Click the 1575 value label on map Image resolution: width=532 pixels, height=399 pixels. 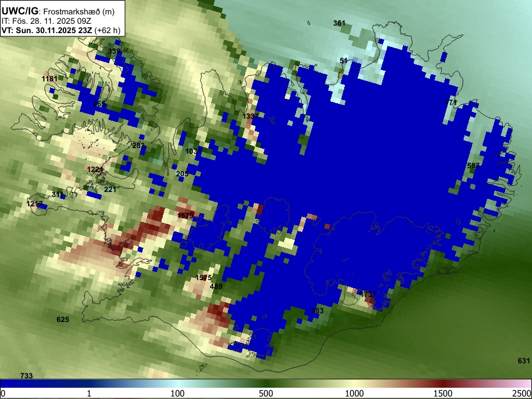(x=203, y=278)
